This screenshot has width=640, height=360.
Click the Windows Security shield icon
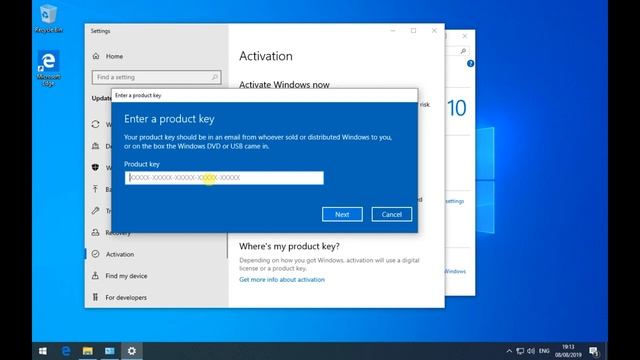[96, 167]
